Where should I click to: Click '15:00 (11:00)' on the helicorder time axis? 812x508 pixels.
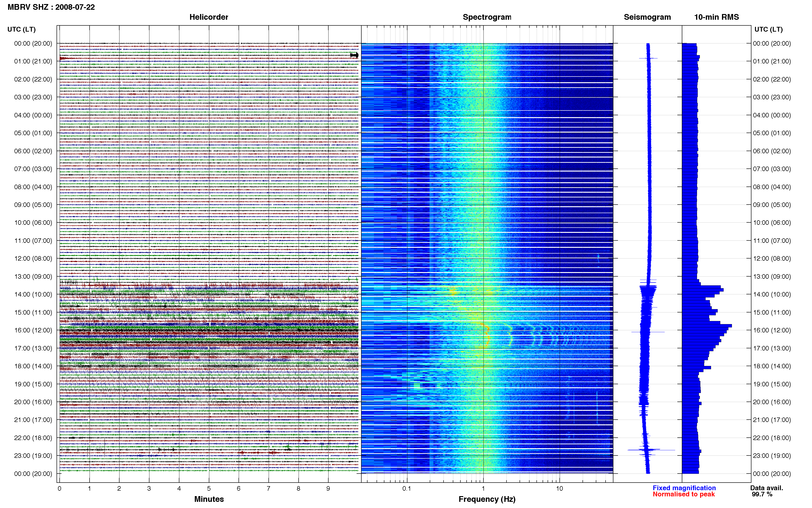pos(33,312)
